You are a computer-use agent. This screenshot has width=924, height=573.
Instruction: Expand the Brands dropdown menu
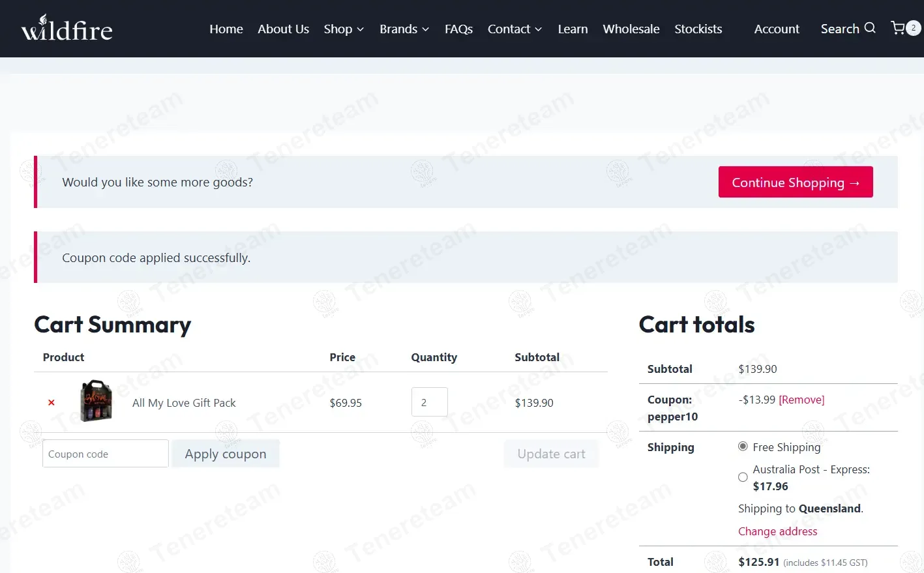404,29
